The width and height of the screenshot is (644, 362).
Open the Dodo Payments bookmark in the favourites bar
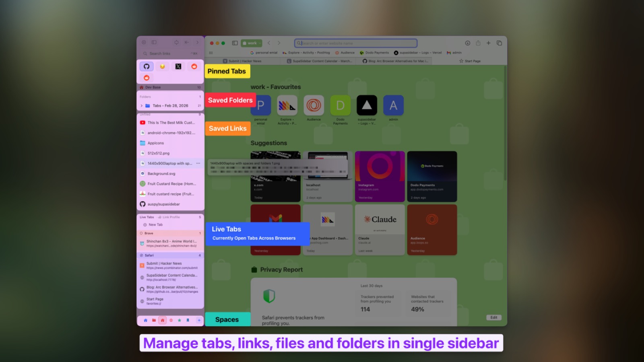[x=374, y=53]
